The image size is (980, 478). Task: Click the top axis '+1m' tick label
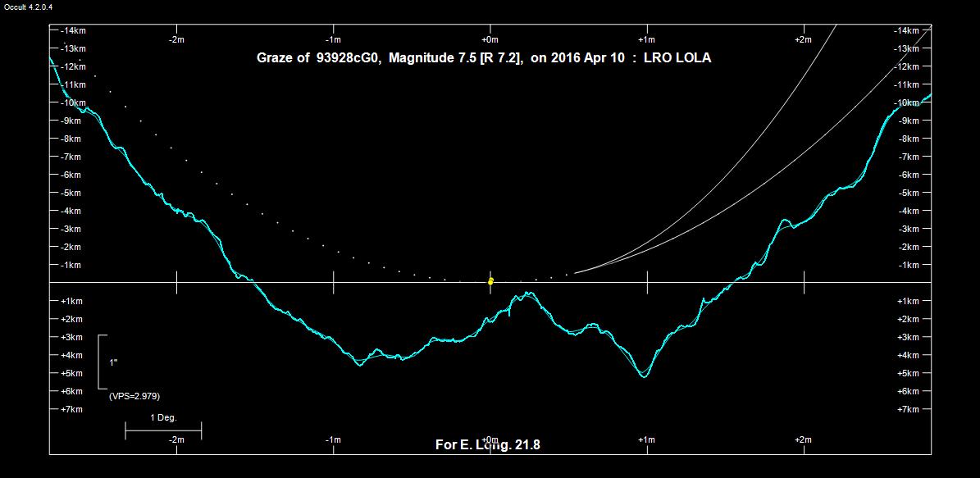coord(646,39)
